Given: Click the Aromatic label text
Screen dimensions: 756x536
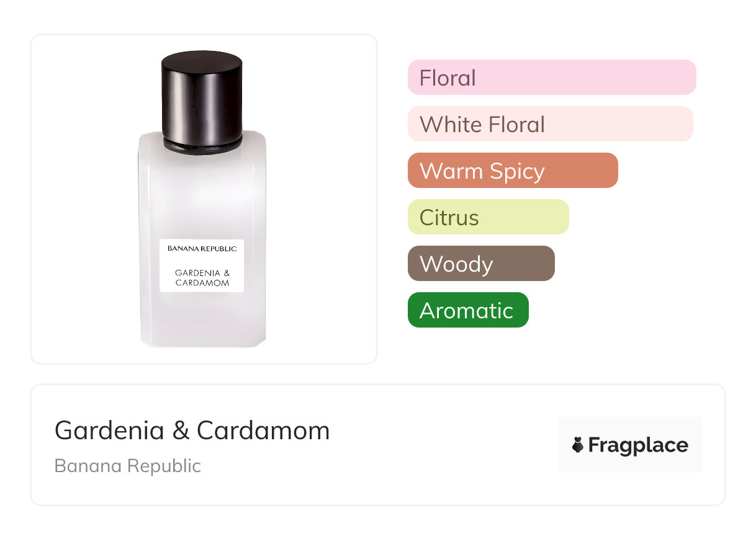Looking at the screenshot, I should tap(467, 311).
